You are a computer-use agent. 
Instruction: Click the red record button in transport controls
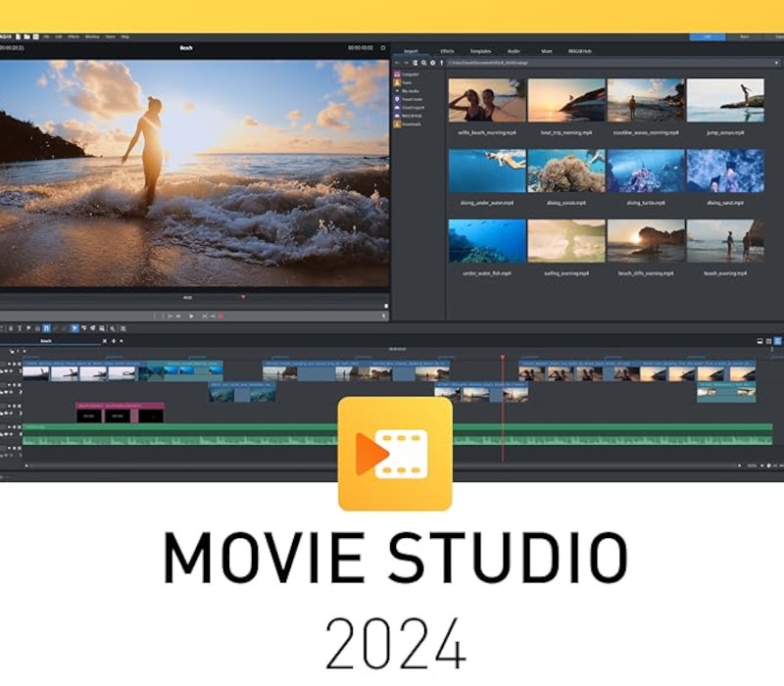220,316
